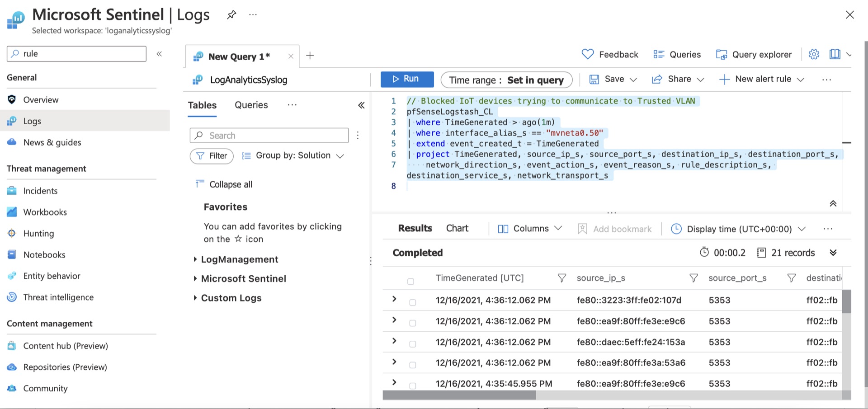Switch to the Chart tab
Screen dimensions: 868x409
[x=457, y=229]
